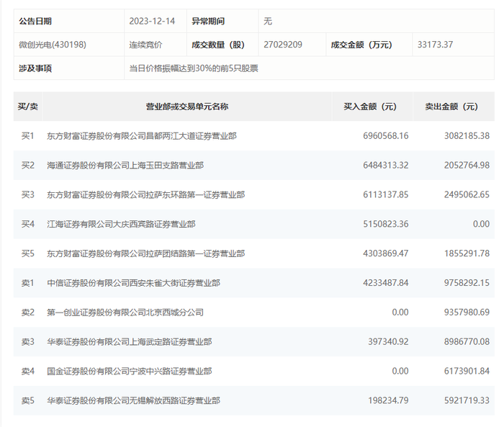Select the 0.00 sell amount in 买4 row

click(481, 224)
